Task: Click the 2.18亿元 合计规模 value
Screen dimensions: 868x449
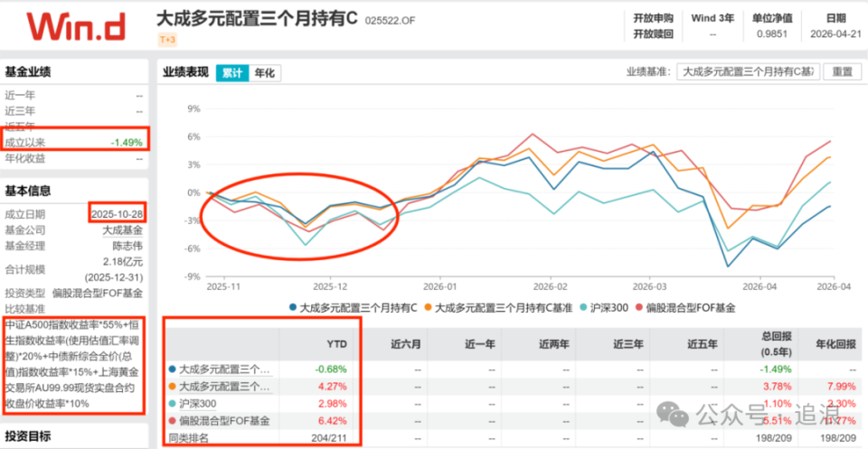Action: tap(124, 263)
